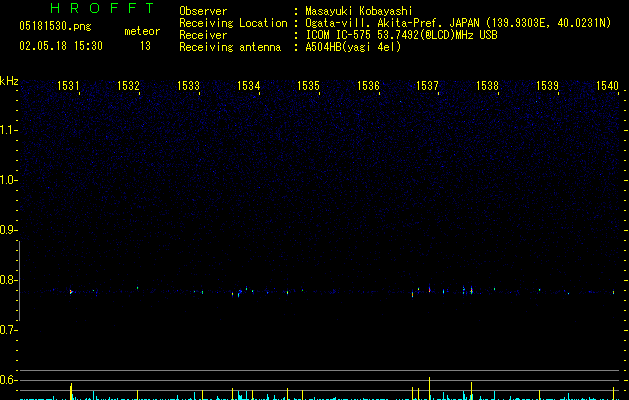Image resolution: width=629 pixels, height=400 pixels.
Task: Click the 1.1 kHz frequency label
Action: [x=8, y=130]
